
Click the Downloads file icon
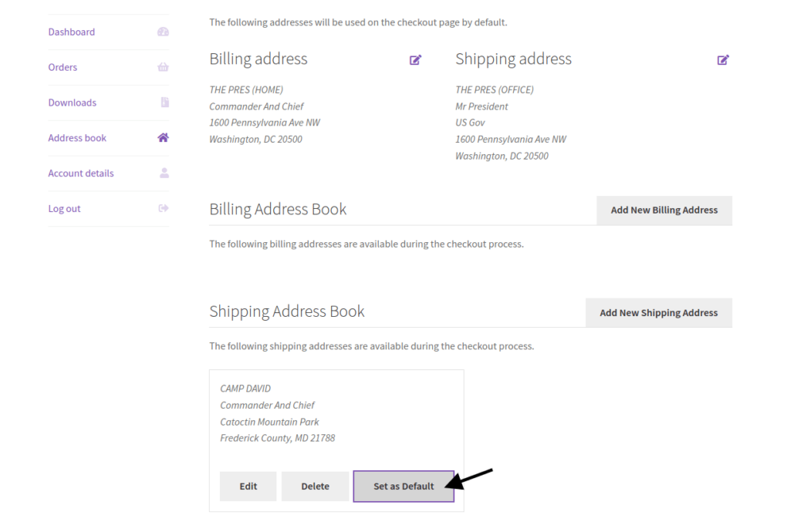coord(163,102)
